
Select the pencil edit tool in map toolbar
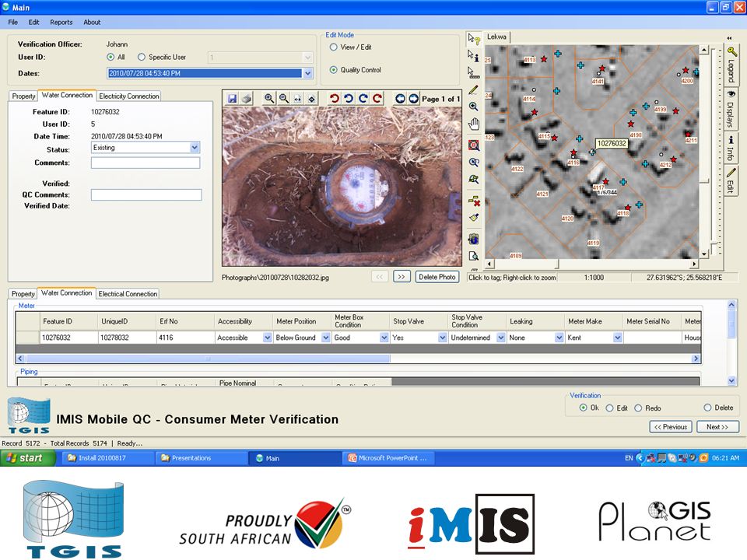coord(474,89)
